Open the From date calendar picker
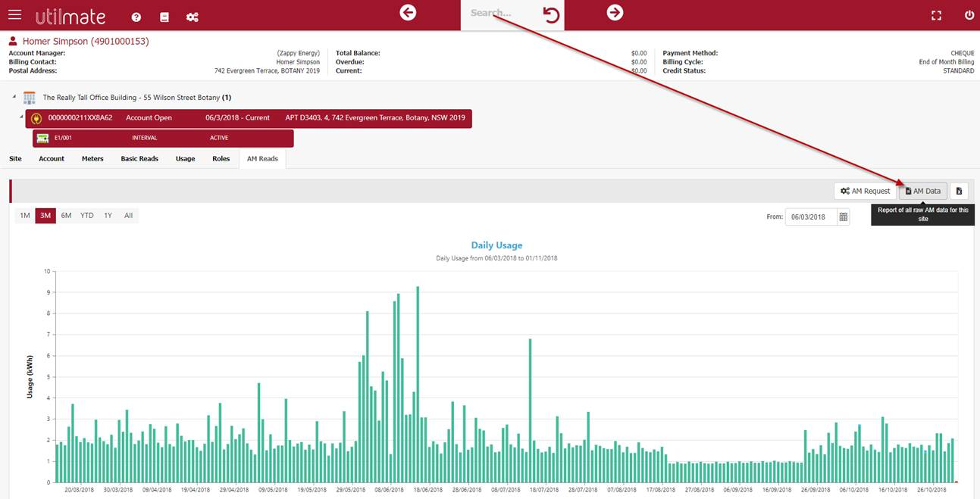 coord(843,217)
